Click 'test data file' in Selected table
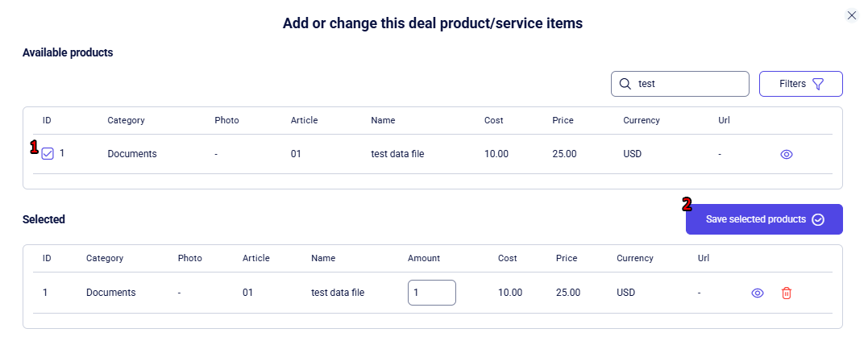This screenshot has height=337, width=868. click(338, 293)
